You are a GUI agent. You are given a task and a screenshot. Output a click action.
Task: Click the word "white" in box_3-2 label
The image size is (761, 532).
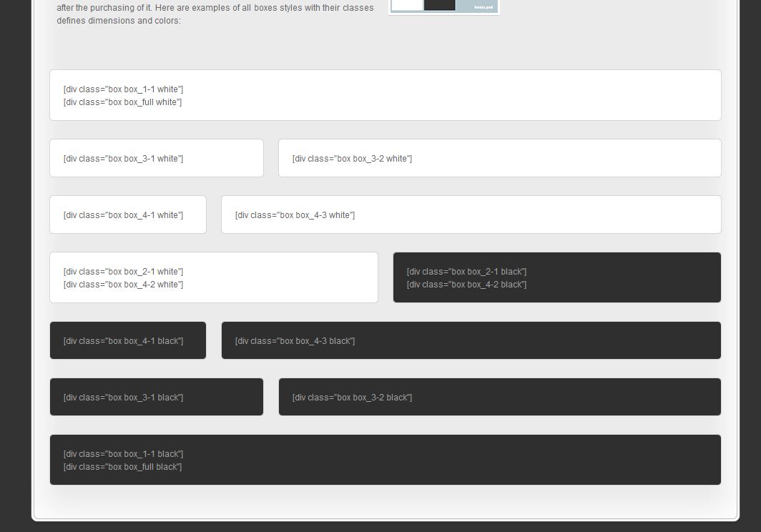(397, 159)
